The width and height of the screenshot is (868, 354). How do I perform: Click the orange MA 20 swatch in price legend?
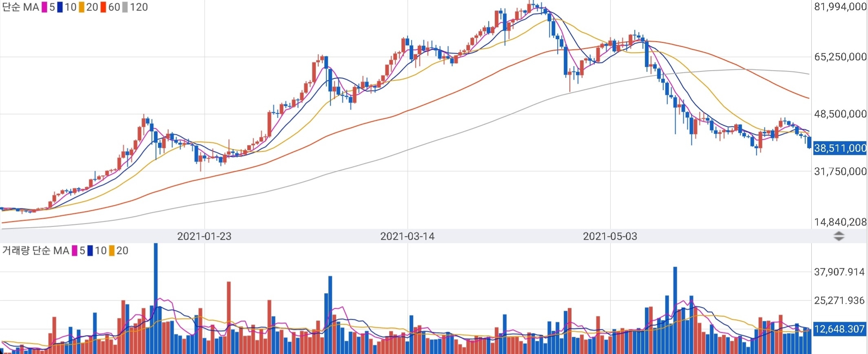click(x=81, y=7)
